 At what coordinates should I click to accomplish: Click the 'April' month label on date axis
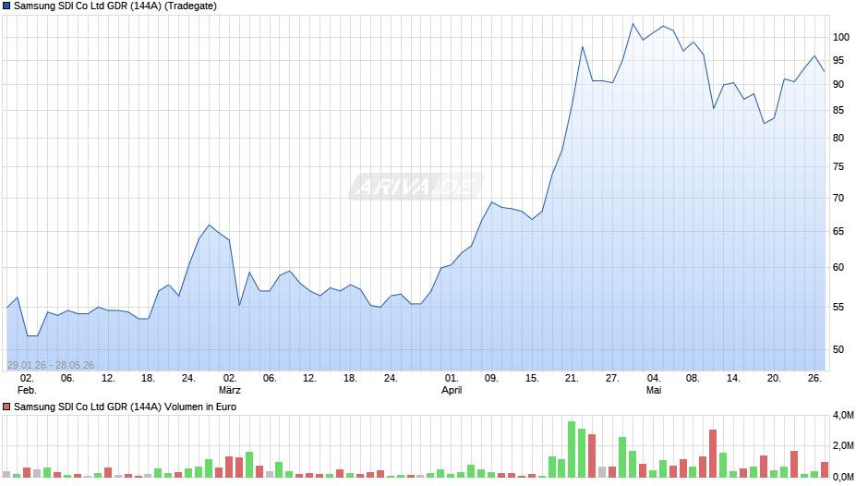(x=452, y=390)
